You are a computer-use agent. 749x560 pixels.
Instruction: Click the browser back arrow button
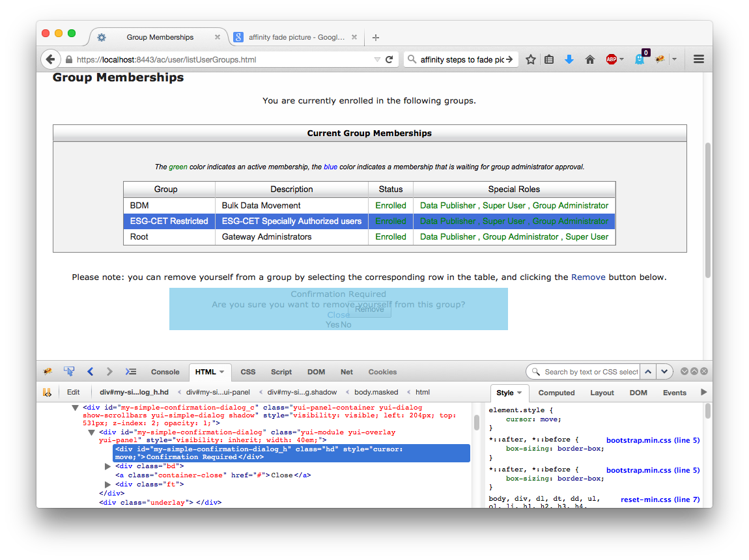[50, 59]
